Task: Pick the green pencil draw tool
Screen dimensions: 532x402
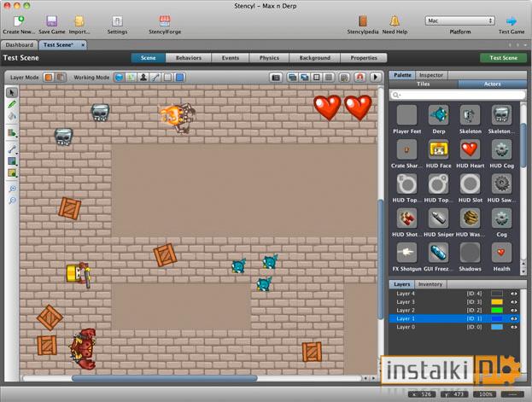Action: point(12,104)
